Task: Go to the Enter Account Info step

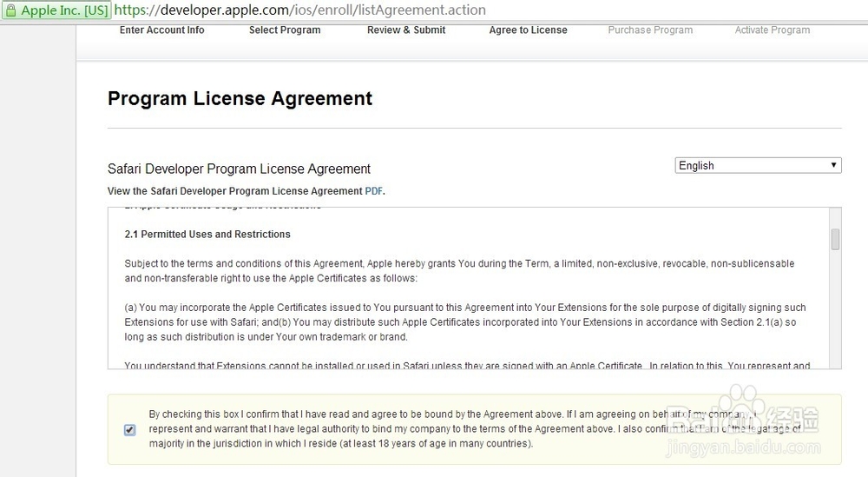Action: (x=162, y=30)
